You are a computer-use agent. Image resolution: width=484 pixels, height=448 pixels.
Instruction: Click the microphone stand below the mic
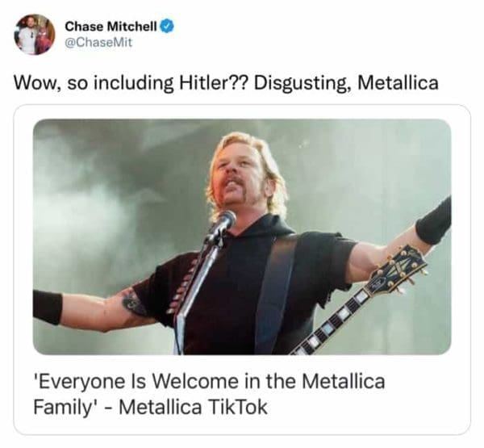(x=192, y=291)
